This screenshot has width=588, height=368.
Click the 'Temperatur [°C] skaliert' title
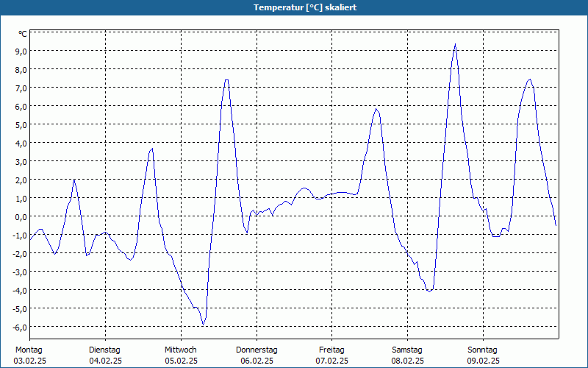[x=305, y=7]
